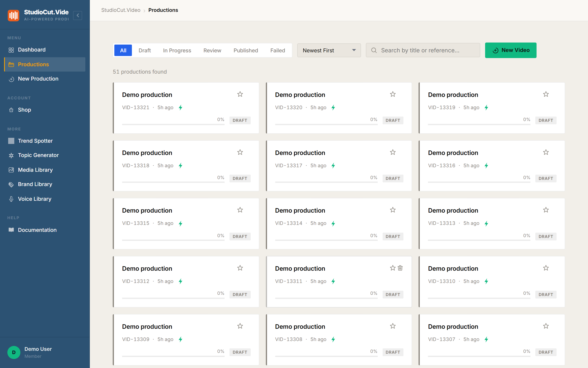Open the Newest First sort dropdown

click(x=329, y=50)
